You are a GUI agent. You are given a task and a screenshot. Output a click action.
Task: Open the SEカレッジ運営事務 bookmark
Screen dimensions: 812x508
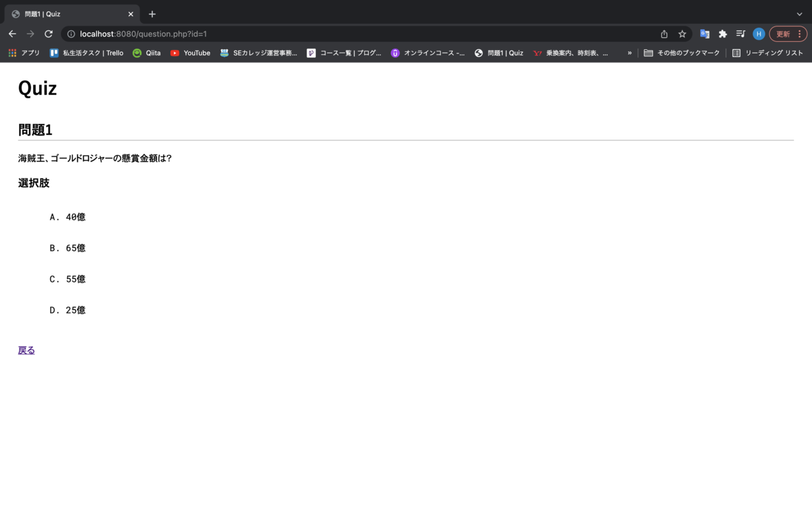click(258, 53)
